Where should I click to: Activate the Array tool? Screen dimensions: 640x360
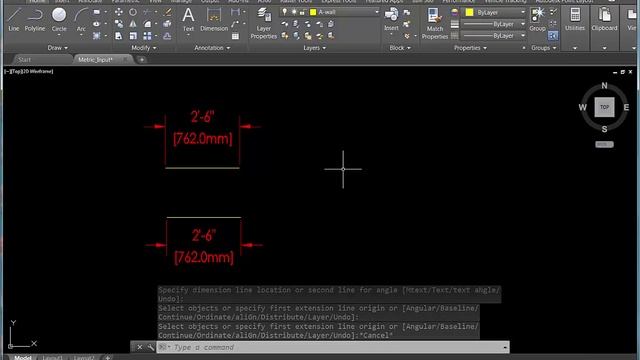[147, 36]
